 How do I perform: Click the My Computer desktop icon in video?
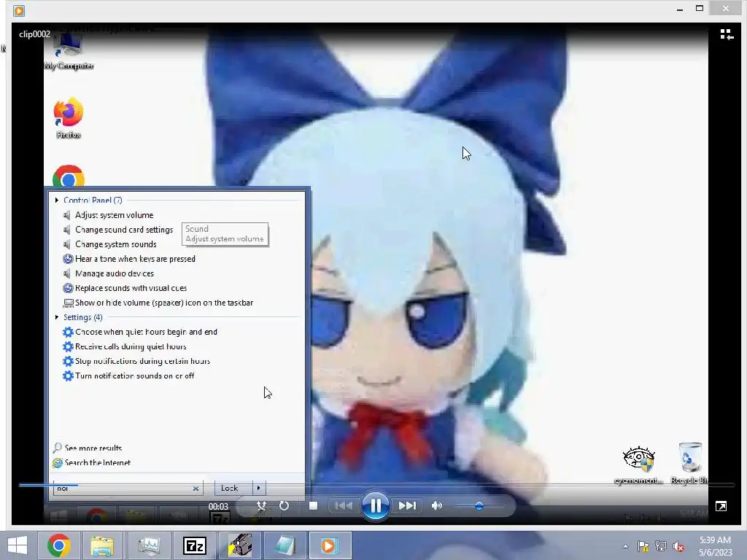click(x=69, y=53)
